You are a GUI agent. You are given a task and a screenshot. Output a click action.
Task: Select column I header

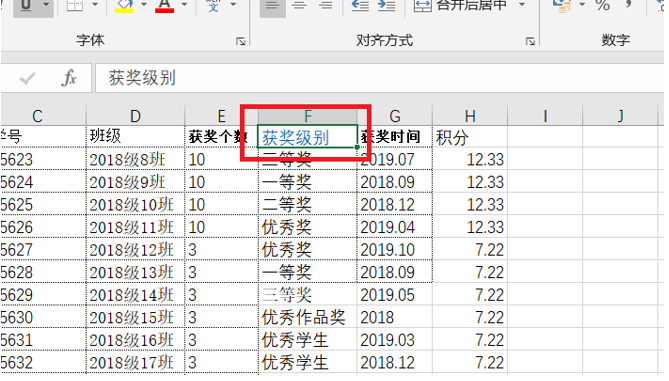click(545, 116)
